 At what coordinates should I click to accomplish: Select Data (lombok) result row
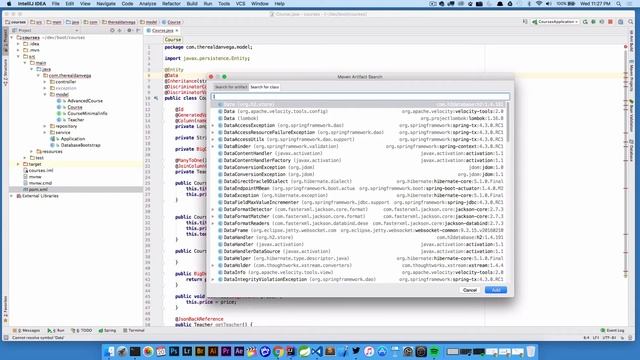358,118
